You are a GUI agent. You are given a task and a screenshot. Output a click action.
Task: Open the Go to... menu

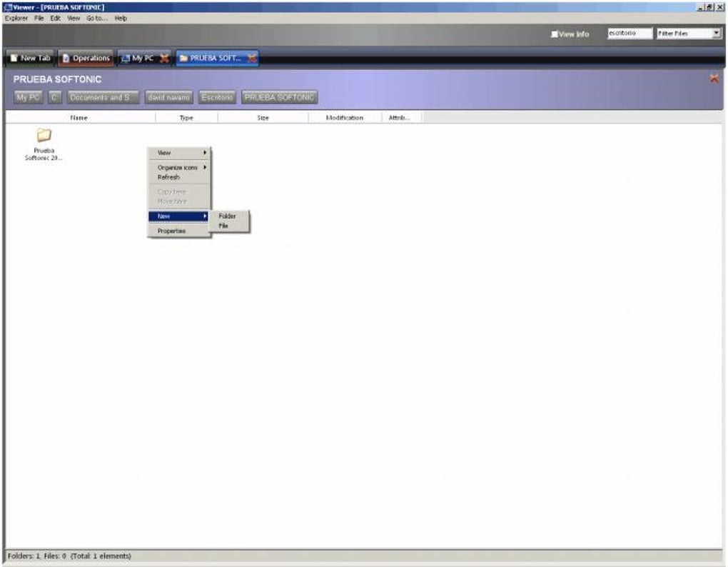pos(97,18)
